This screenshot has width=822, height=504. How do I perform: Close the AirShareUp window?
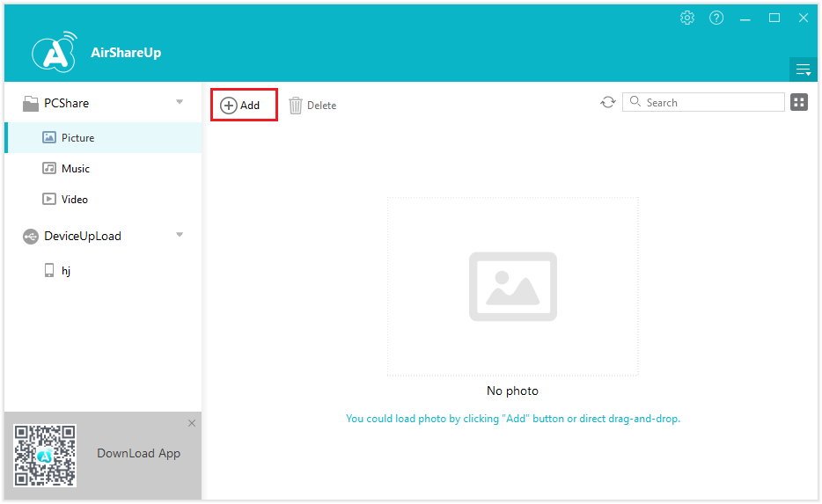coord(804,18)
